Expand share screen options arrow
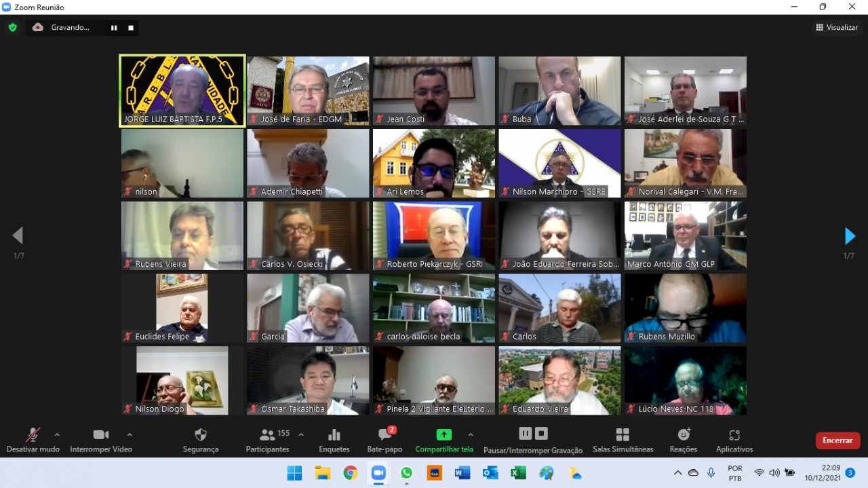 [471, 434]
